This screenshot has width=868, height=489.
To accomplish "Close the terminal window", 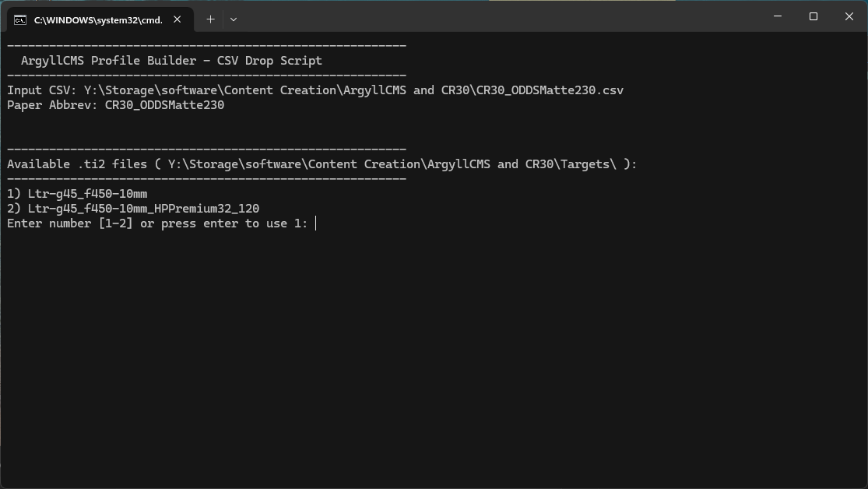I will pos(849,16).
